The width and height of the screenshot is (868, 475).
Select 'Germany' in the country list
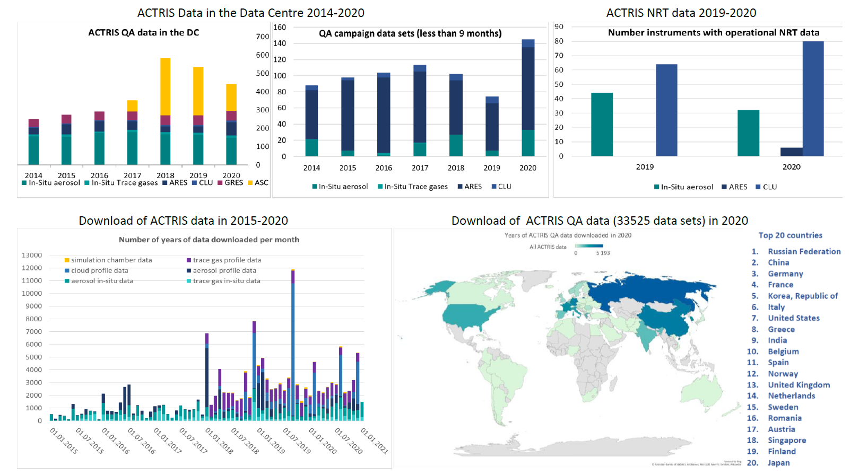coord(786,274)
